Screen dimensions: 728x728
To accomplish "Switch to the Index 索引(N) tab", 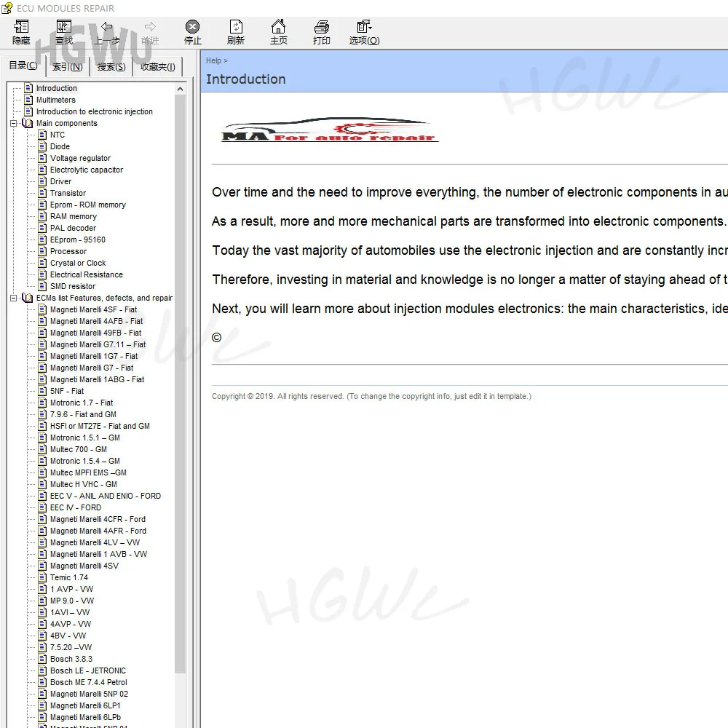I will click(67, 67).
